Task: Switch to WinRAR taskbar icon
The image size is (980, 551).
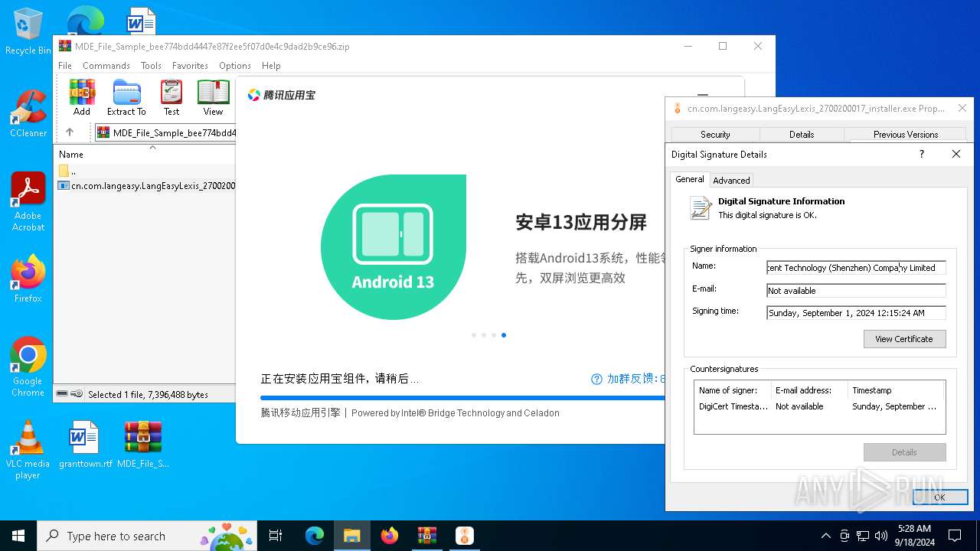Action: tap(426, 536)
